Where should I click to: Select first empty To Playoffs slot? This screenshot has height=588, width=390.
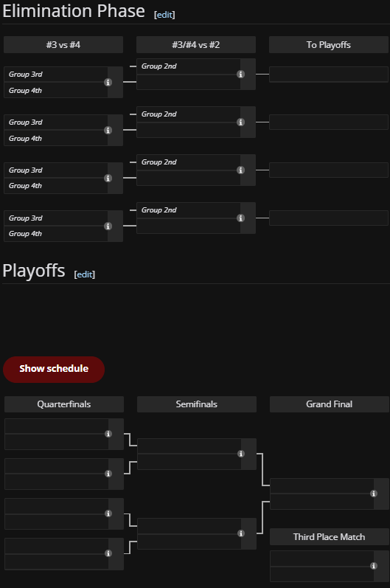329,75
